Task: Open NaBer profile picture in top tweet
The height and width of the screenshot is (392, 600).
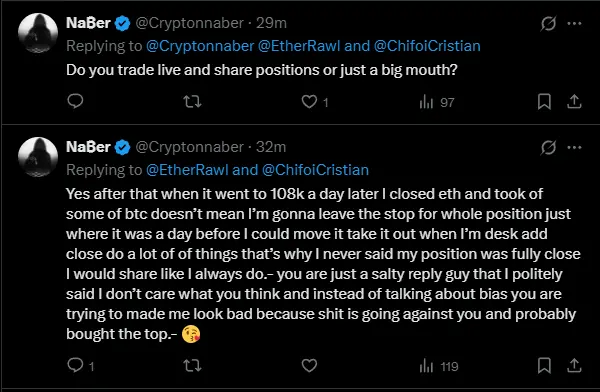Action: (38, 33)
